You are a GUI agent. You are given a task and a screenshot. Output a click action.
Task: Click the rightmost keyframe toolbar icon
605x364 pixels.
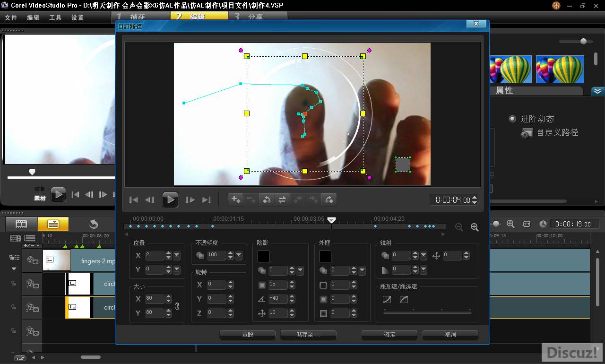click(329, 199)
